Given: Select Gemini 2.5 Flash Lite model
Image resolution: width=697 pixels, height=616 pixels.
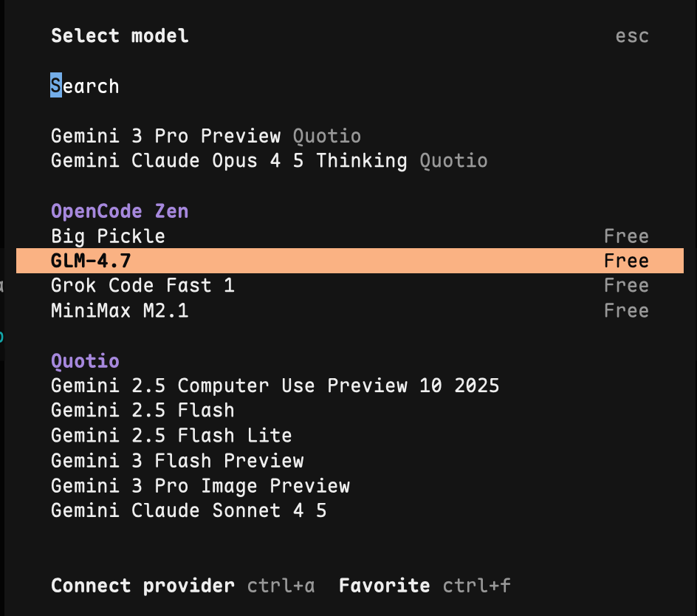Looking at the screenshot, I should point(171,436).
